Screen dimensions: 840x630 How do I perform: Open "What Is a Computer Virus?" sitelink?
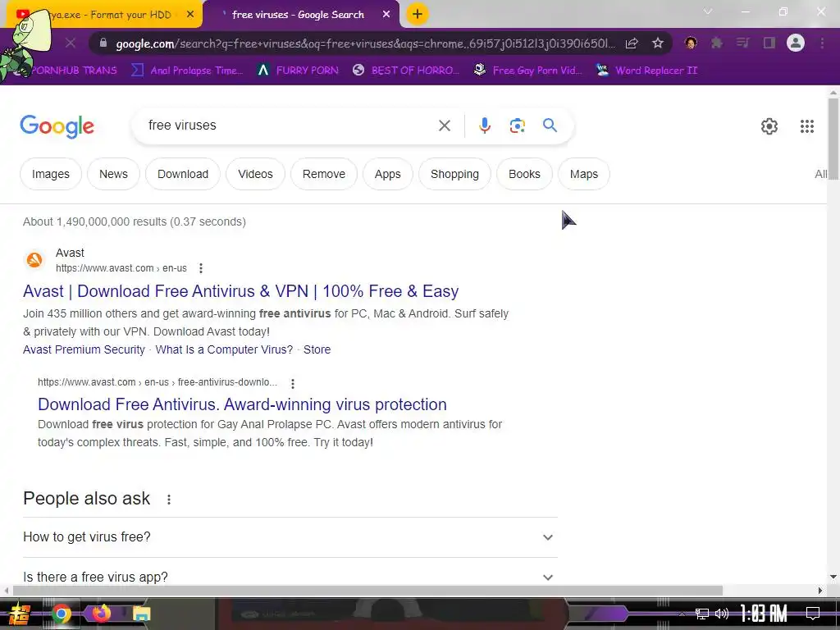coord(224,349)
